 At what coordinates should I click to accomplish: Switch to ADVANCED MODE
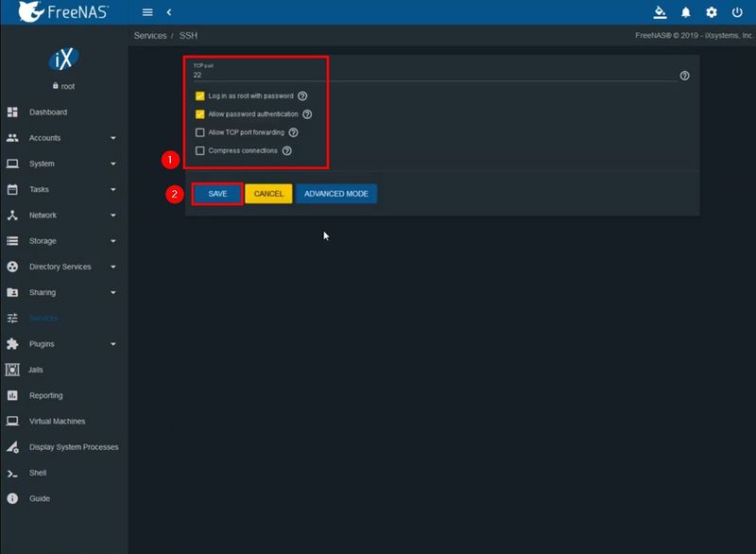[x=336, y=193]
